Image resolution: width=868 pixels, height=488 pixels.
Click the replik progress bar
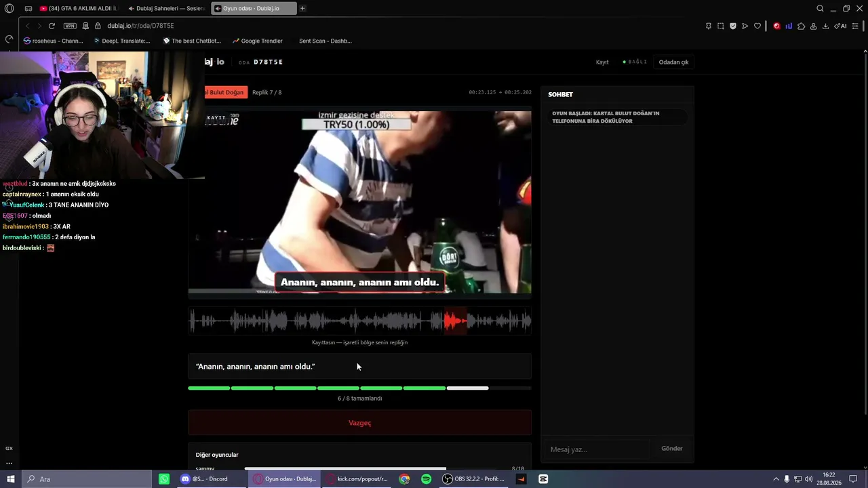click(x=359, y=388)
